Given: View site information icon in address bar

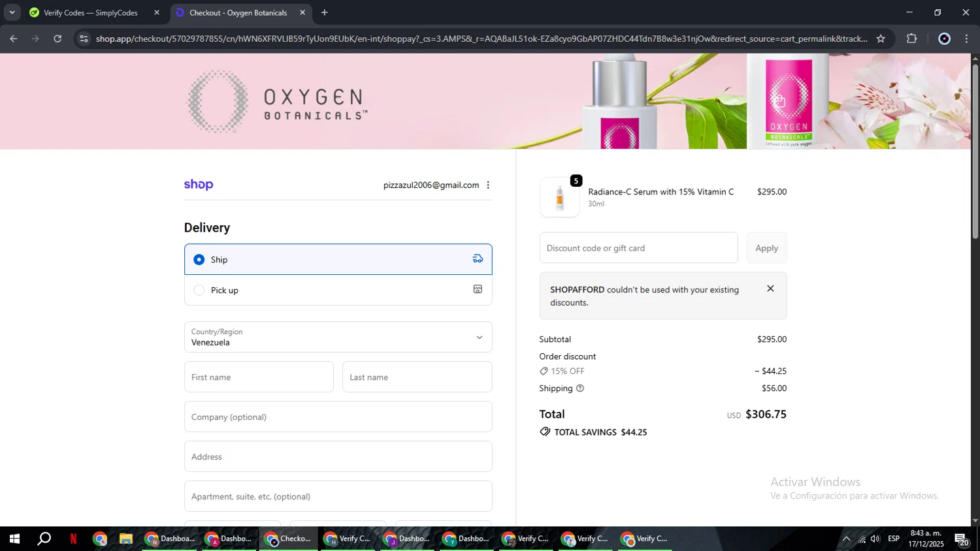Looking at the screenshot, I should pos(83,39).
